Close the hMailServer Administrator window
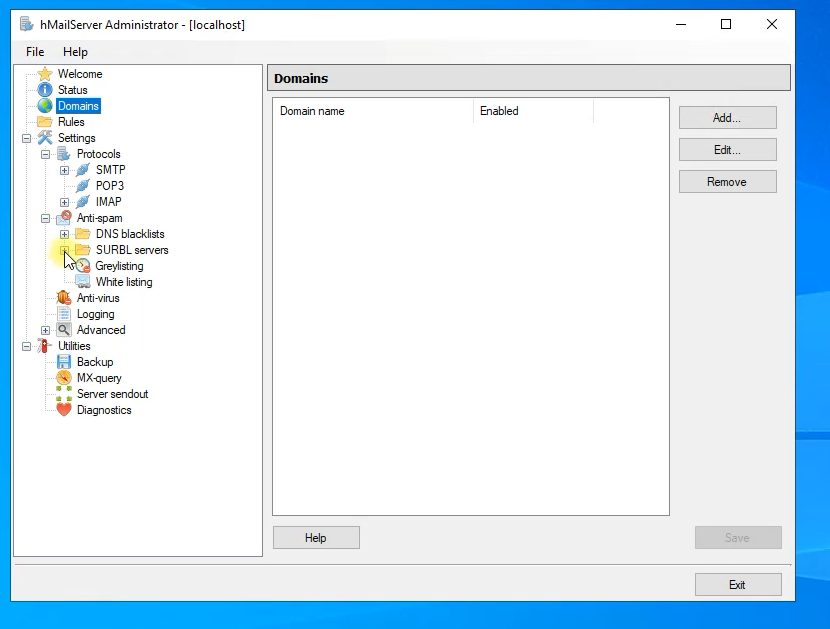 pyautogui.click(x=772, y=24)
